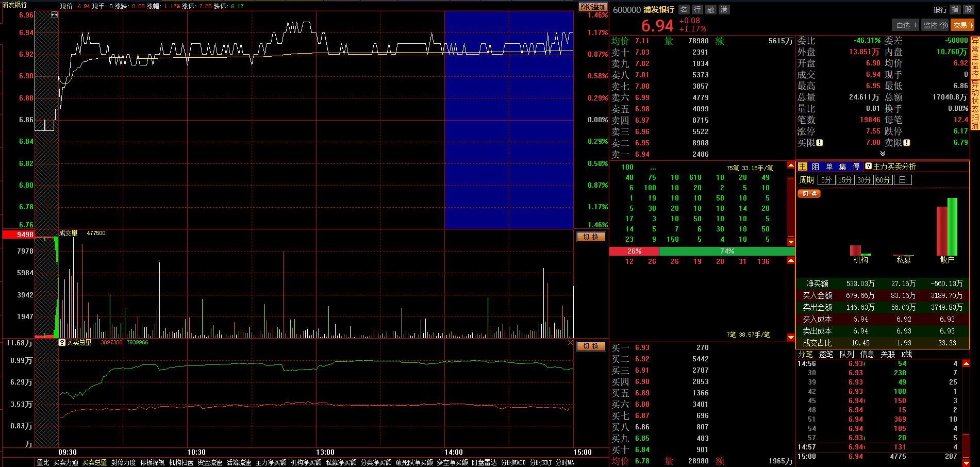Click bottom down arrow of buy order queue
Image resolution: width=980 pixels, height=467 pixels.
tap(791, 338)
